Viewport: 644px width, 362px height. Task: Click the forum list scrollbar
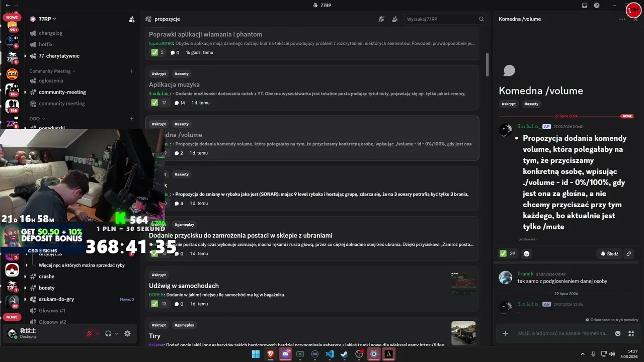(x=487, y=65)
